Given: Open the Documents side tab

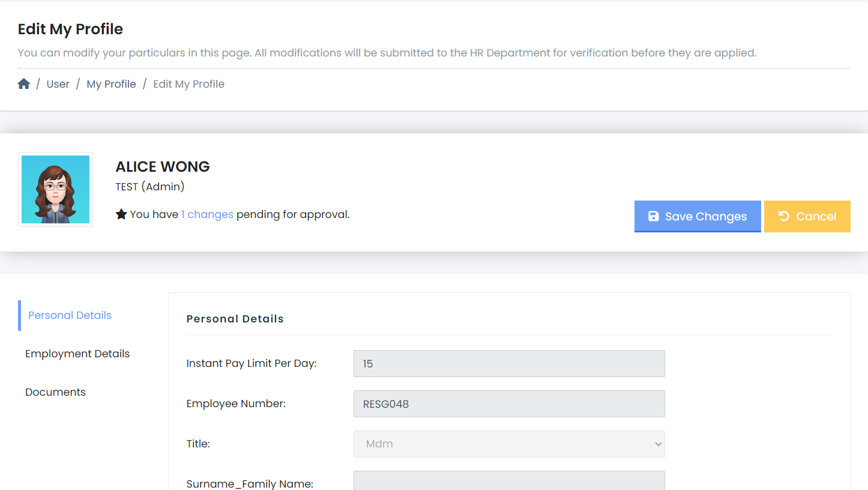Looking at the screenshot, I should (x=55, y=392).
